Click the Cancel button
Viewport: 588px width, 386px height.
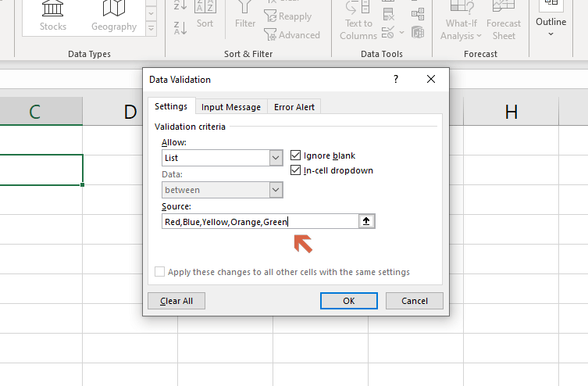click(x=415, y=301)
